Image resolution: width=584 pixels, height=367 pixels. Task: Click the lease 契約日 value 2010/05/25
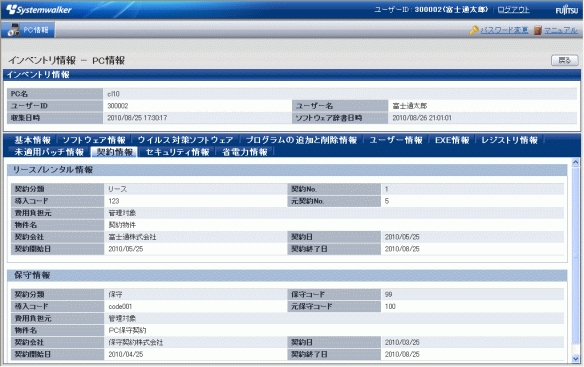402,237
